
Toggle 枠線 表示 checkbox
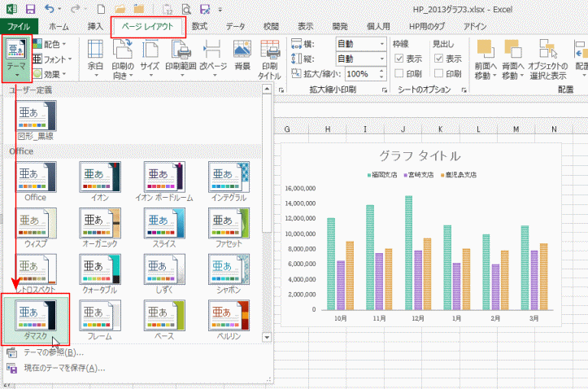pos(398,59)
